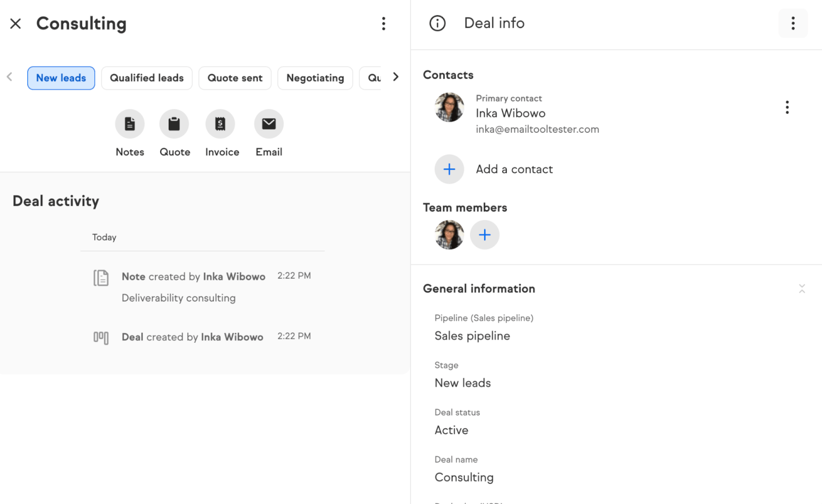The width and height of the screenshot is (822, 504).
Task: Open the Quote creation icon
Action: 174,123
